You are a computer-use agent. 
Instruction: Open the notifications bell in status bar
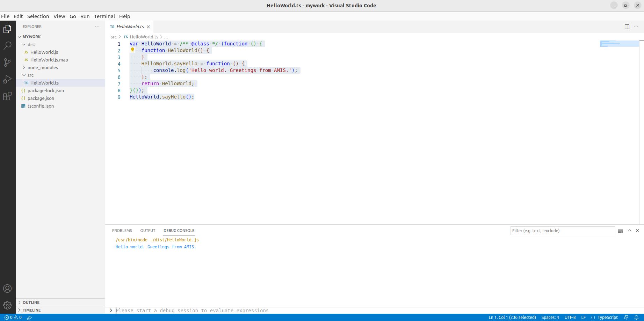pos(636,318)
